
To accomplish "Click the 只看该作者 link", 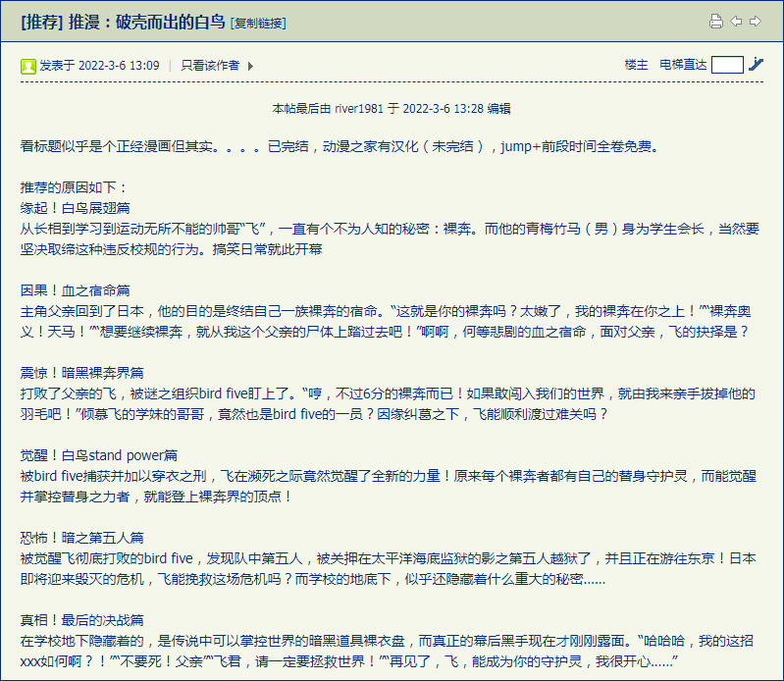I will pos(210,66).
